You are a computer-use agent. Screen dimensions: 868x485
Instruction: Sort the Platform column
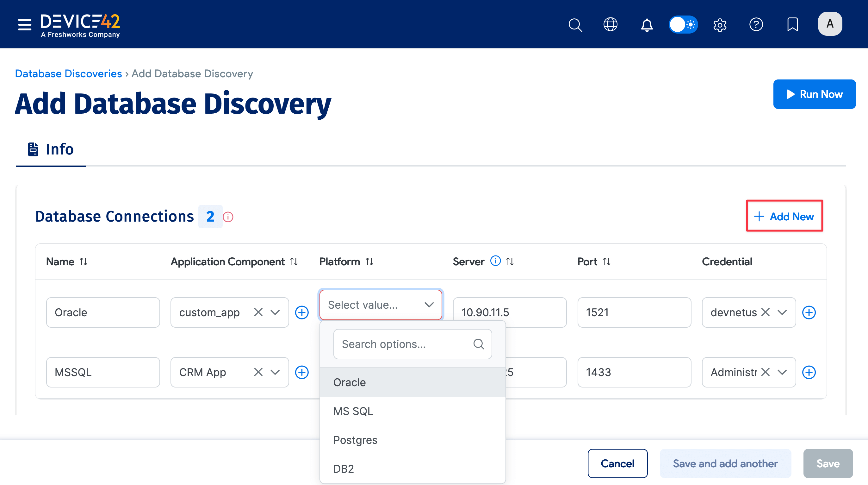point(369,261)
